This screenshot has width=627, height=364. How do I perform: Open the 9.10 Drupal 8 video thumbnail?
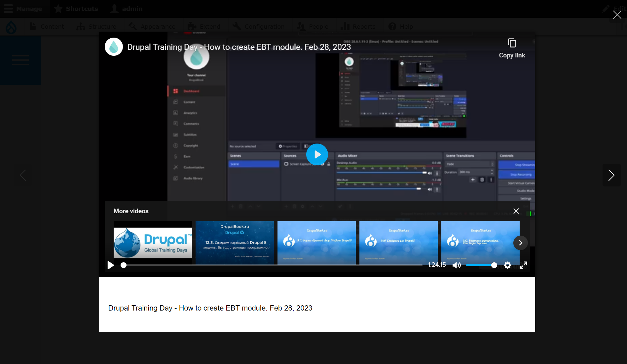click(x=398, y=243)
